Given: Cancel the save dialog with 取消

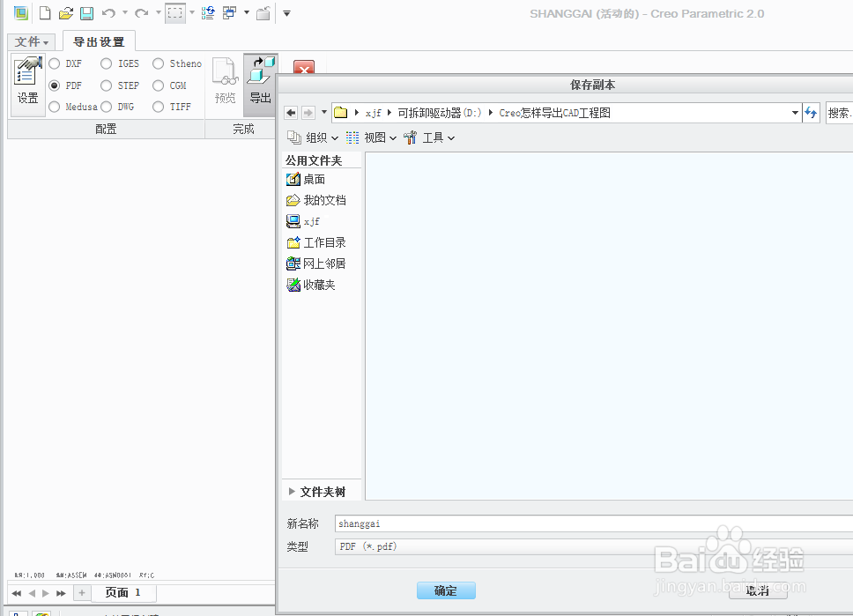Looking at the screenshot, I should [758, 590].
